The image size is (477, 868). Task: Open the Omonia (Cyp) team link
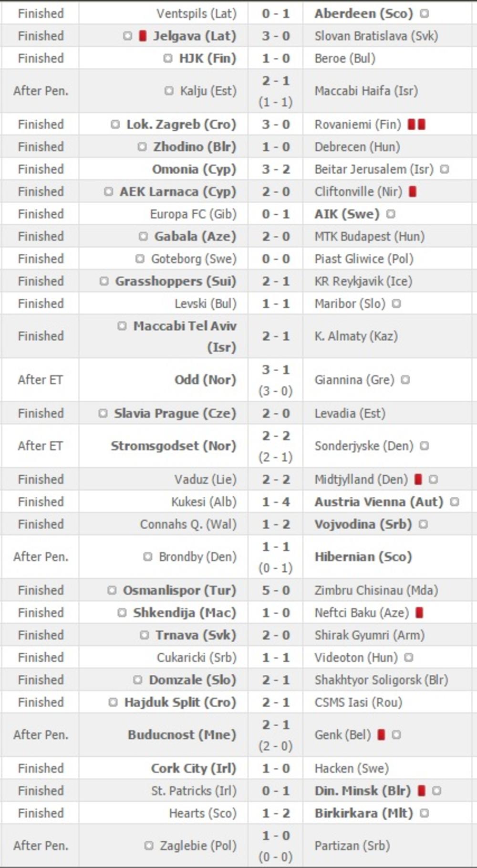(x=194, y=169)
